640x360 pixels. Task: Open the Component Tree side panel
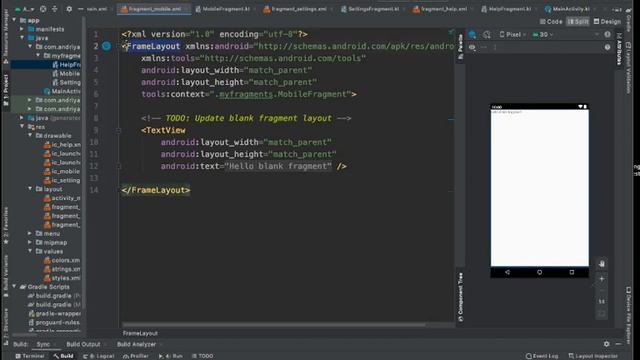point(460,297)
